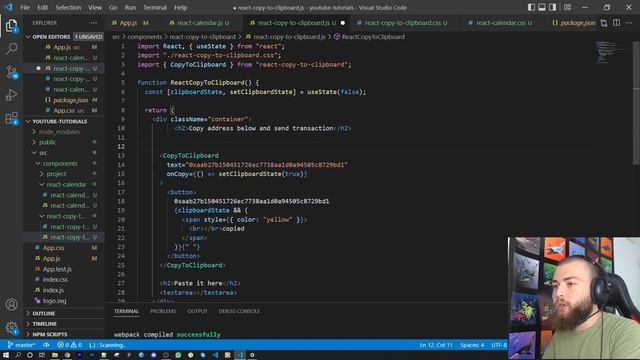The height and width of the screenshot is (360, 640).
Task: Click the Open Changes icon in editor toolbar
Action: tap(604, 23)
